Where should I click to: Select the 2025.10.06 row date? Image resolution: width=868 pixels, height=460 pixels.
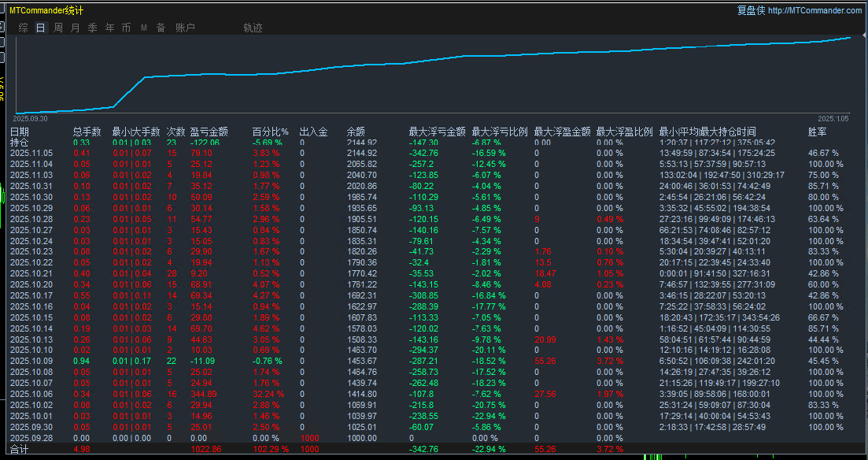coord(31,394)
